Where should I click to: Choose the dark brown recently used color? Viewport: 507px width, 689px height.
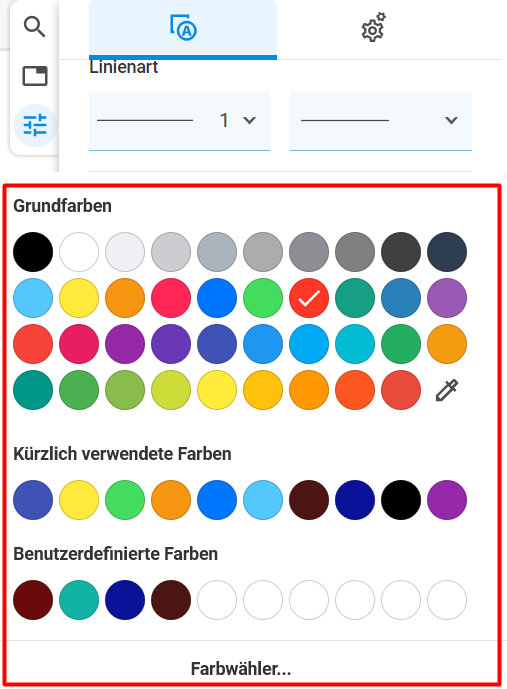click(x=309, y=500)
